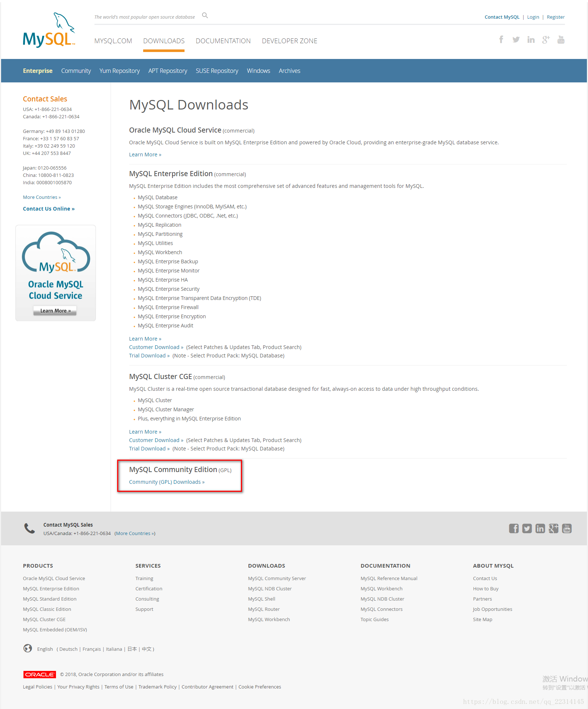The width and height of the screenshot is (588, 709).
Task: Click the MySQL dolphin logo
Action: 49,30
